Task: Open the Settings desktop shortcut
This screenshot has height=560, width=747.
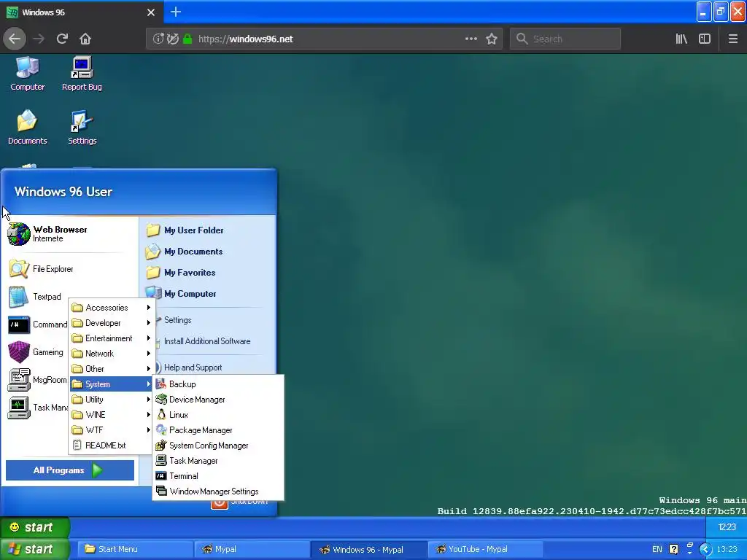Action: coord(82,127)
